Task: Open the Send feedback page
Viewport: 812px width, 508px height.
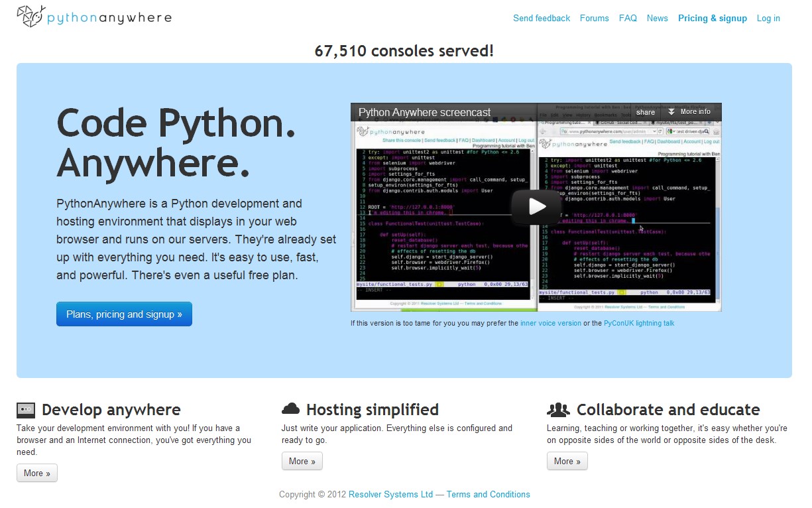Action: pyautogui.click(x=541, y=18)
